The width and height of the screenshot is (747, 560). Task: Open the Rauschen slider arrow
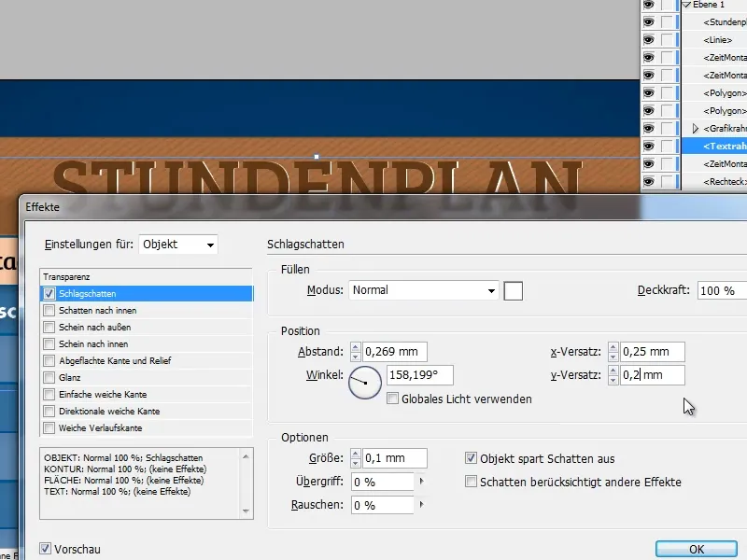tap(421, 505)
